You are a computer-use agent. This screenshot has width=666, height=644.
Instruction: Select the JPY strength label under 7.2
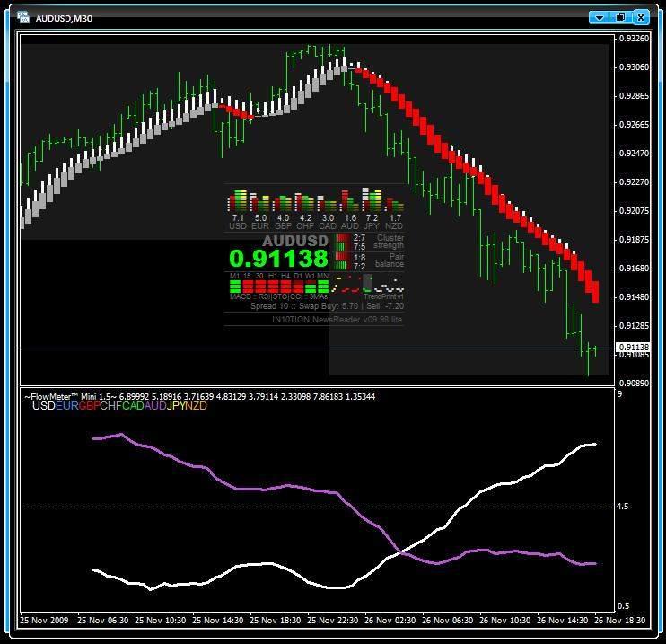[x=372, y=226]
